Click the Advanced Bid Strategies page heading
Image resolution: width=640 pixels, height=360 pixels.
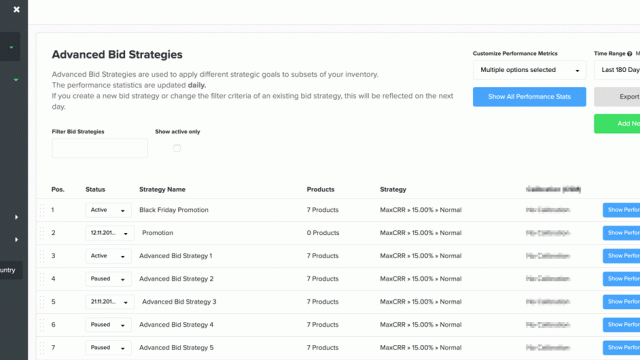(x=117, y=55)
